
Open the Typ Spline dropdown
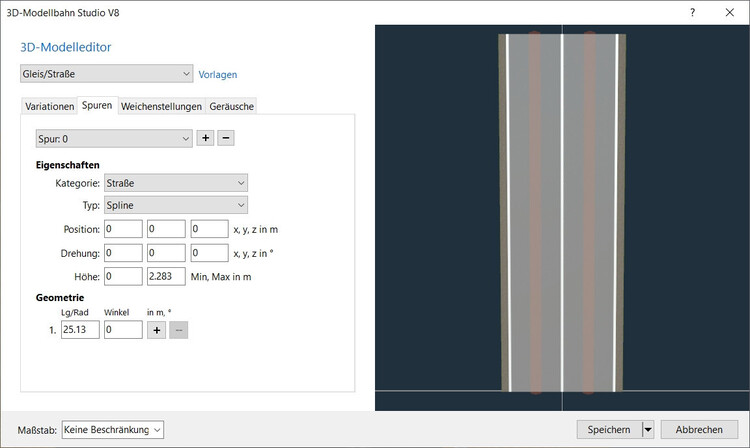[x=176, y=205]
